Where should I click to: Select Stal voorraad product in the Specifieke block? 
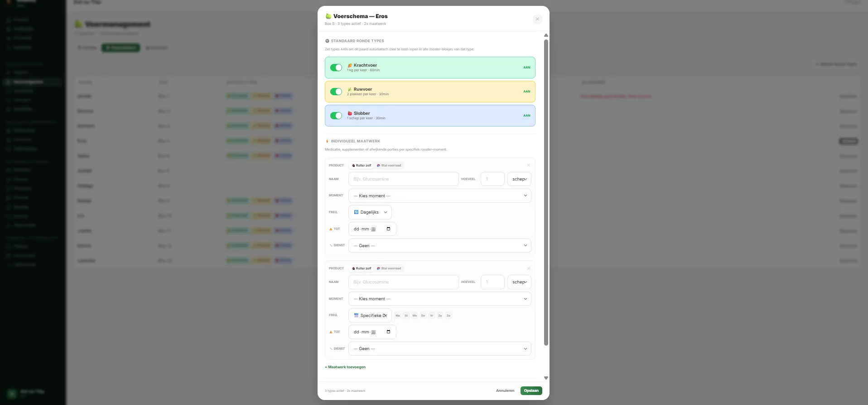(389, 268)
